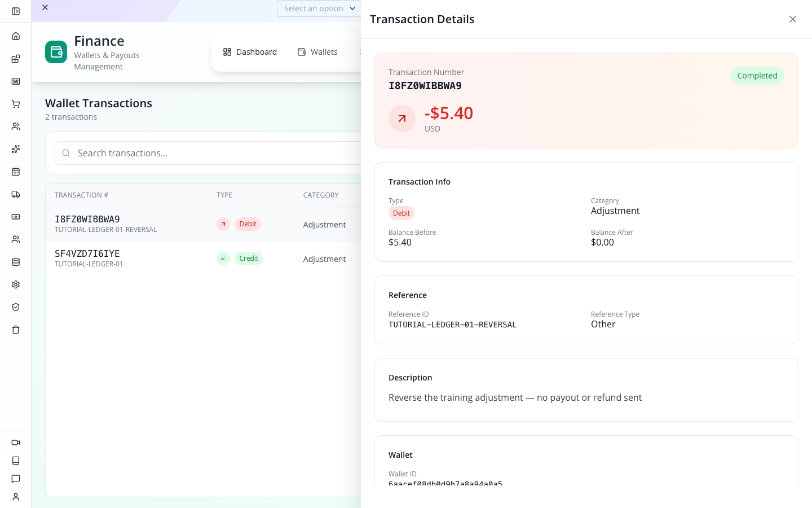This screenshot has height=508, width=812.
Task: Click the Debit badge under Transaction Info
Action: point(401,213)
